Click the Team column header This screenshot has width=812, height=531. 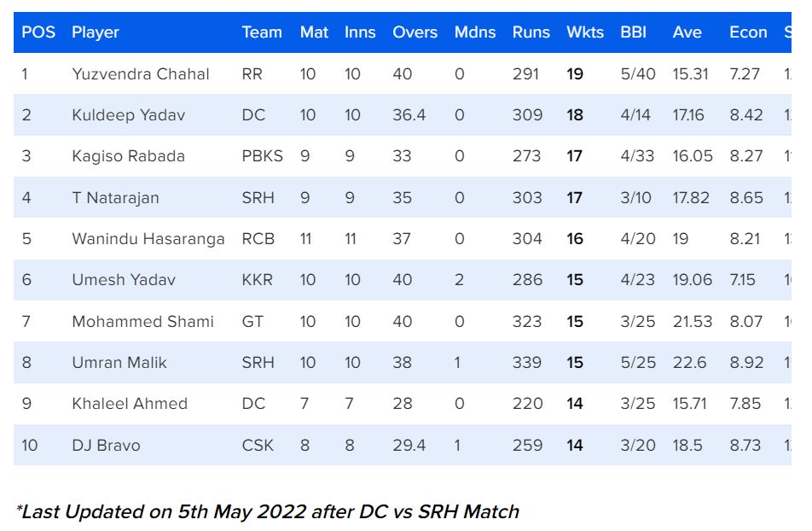pos(262,32)
